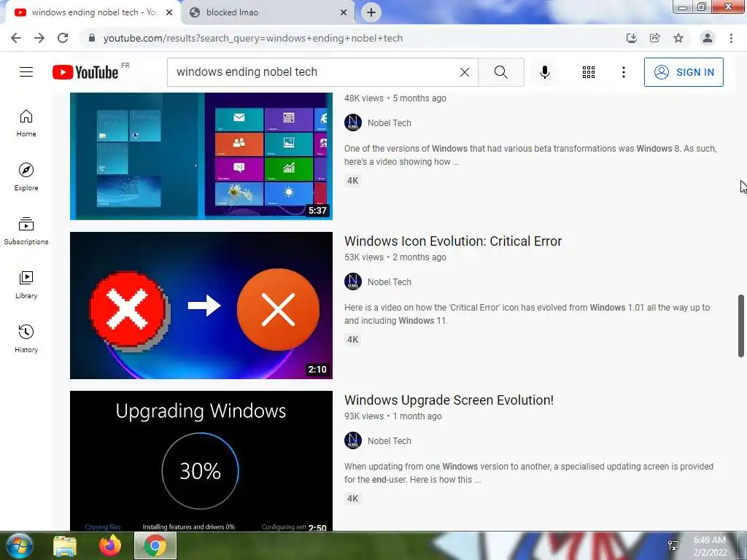Open Explore in the sidebar
Image resolution: width=747 pixels, height=560 pixels.
(x=26, y=177)
